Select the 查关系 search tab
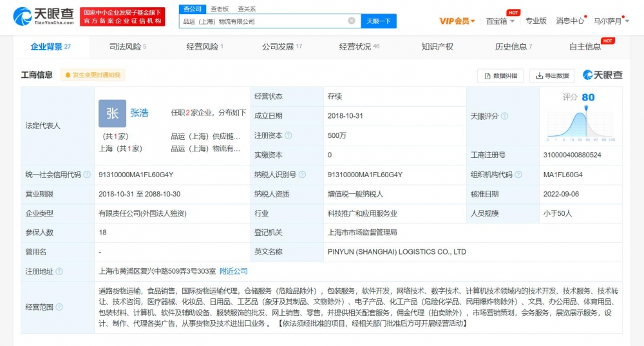Viewport: 644px width, 346px height. pyautogui.click(x=247, y=8)
